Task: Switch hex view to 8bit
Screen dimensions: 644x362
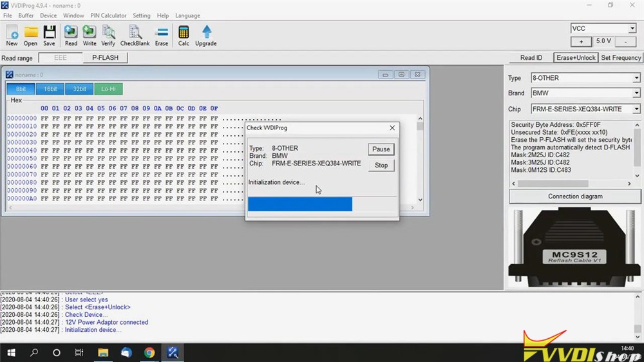Action: (x=21, y=89)
